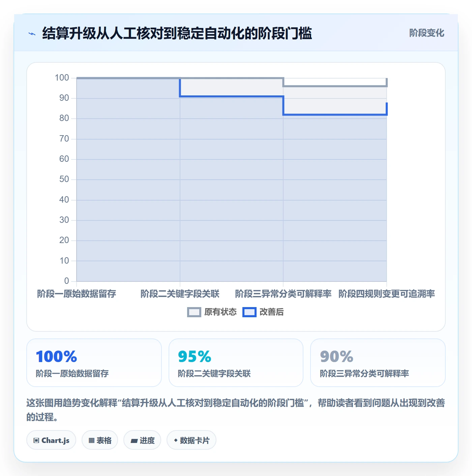This screenshot has height=476, width=472.
Task: Click the description paragraph starting 这张图用趋势变化
Action: click(236, 410)
